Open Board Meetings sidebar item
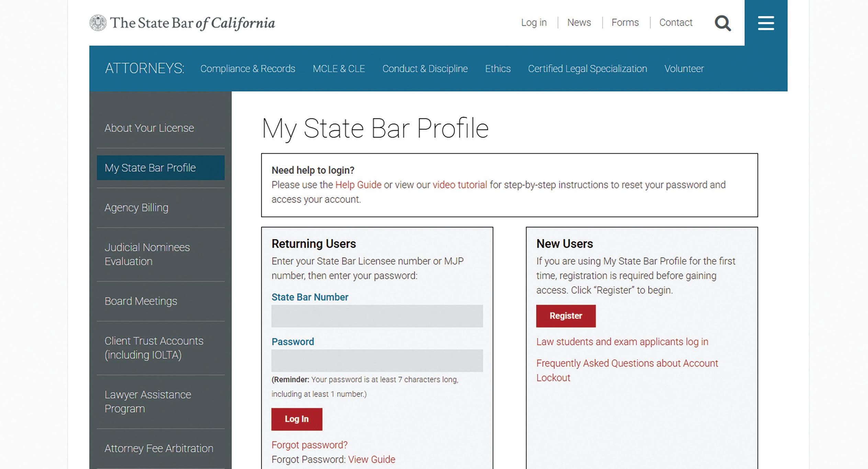Image resolution: width=868 pixels, height=469 pixels. (141, 301)
